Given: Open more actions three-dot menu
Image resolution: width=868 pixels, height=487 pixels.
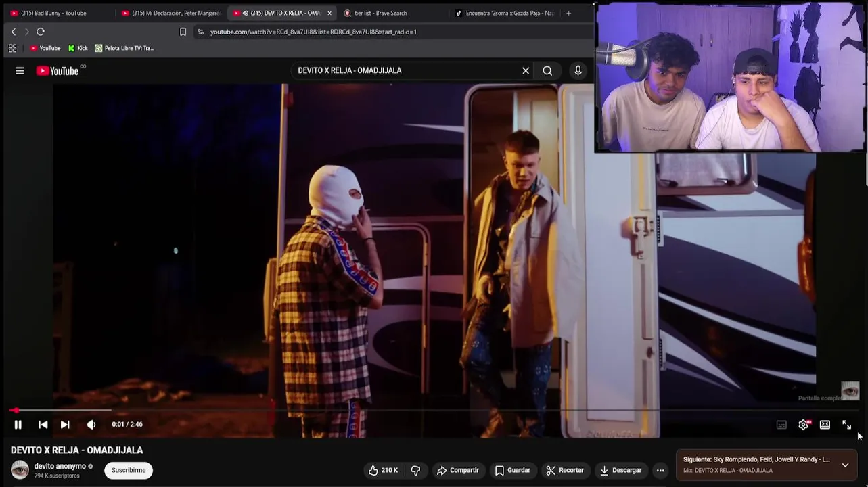Looking at the screenshot, I should click(x=660, y=470).
